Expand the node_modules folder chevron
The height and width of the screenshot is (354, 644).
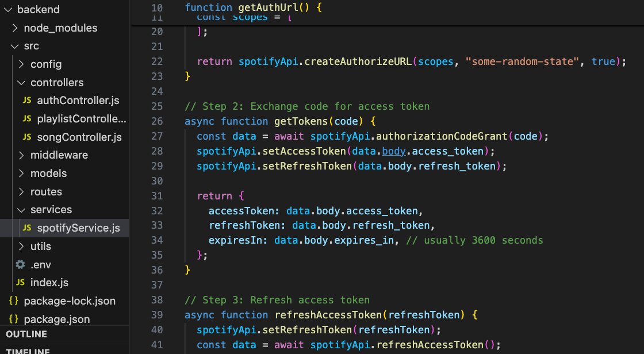tap(15, 28)
